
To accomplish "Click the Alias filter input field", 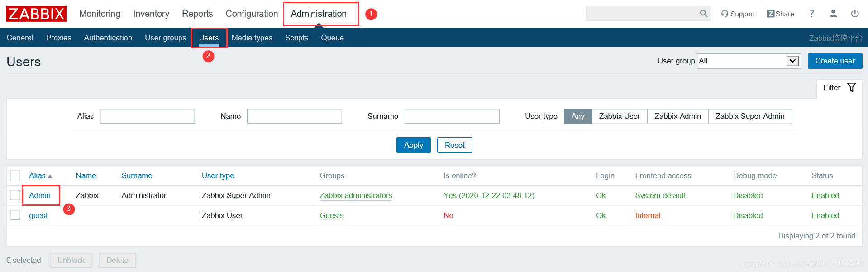I will click(148, 117).
